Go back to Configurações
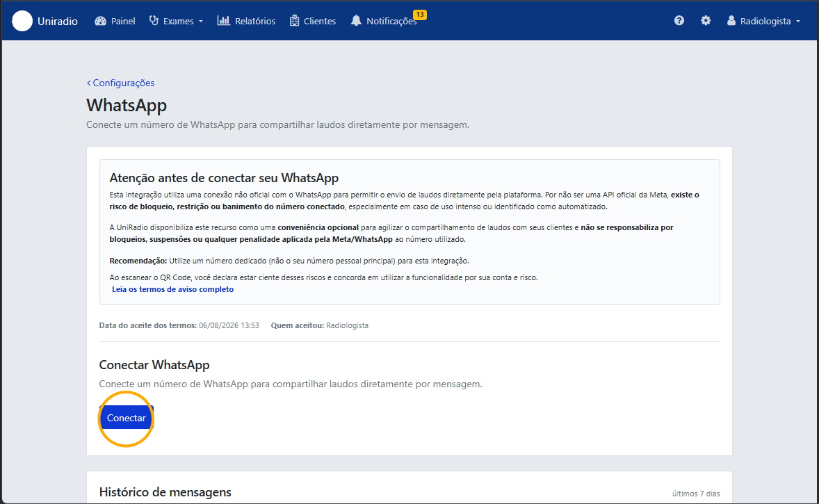 coord(121,83)
